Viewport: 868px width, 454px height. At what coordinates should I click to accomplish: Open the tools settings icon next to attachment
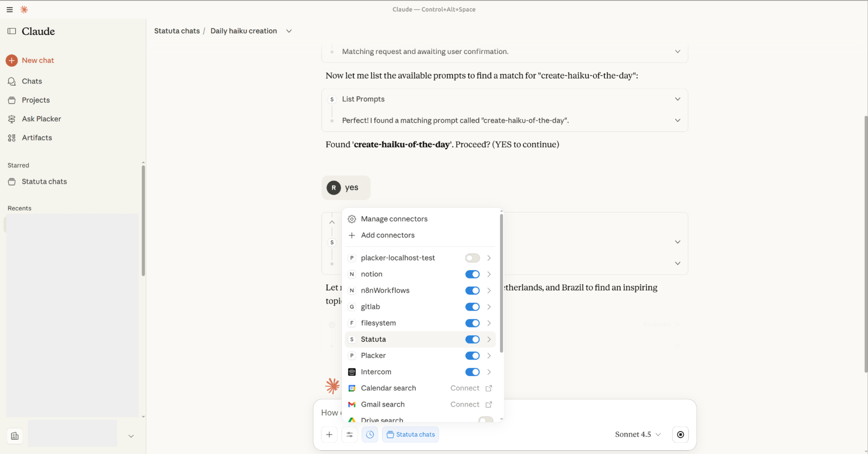[349, 435]
